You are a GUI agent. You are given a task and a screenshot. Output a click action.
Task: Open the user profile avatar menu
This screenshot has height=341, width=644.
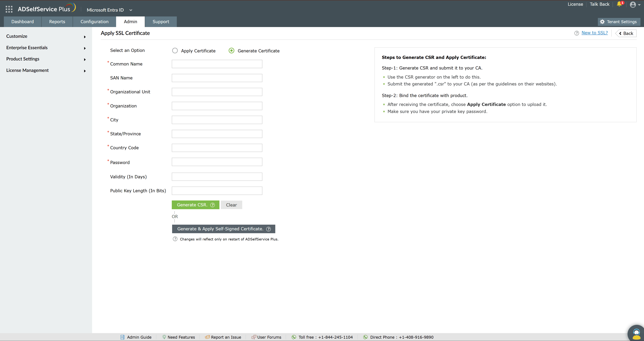pos(635,5)
